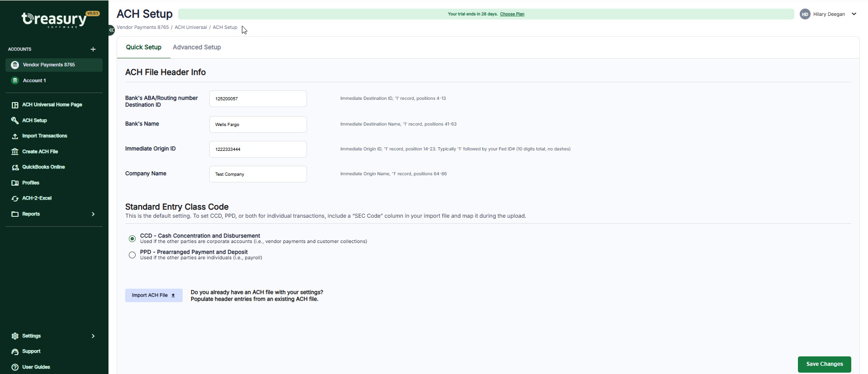Image resolution: width=868 pixels, height=374 pixels.
Task: Open ACH-2-Excel in sidebar
Action: point(37,198)
